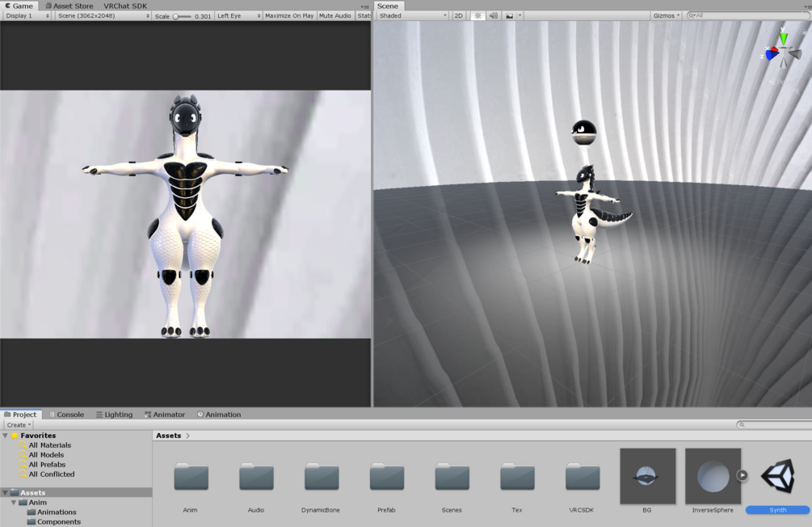
Task: Toggle scene audio speaker icon
Action: 494,15
